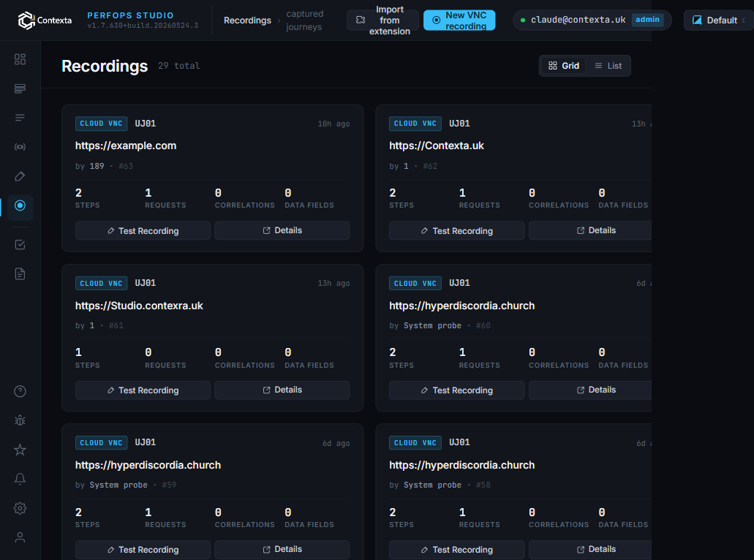Click CLOUD VNC badge on Contexta.uk card
Image resolution: width=754 pixels, height=560 pixels.
click(415, 124)
